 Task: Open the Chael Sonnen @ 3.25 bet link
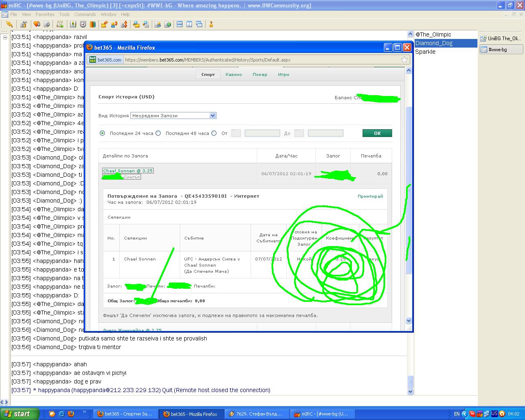click(128, 171)
